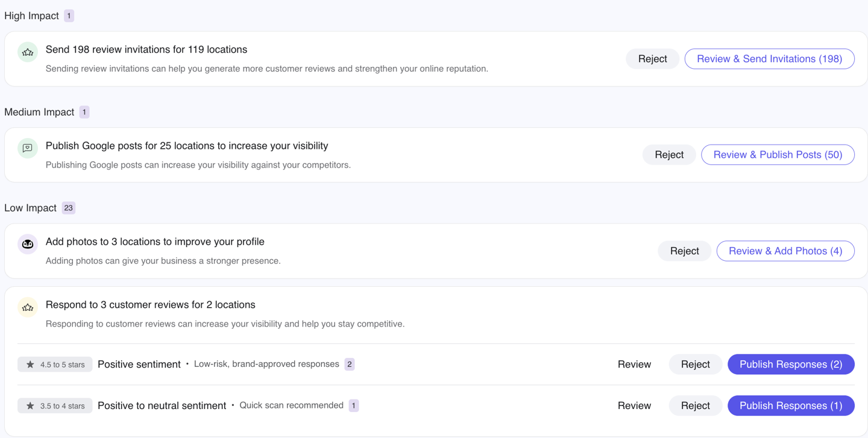Click the Positive sentiment count badge 2
This screenshot has width=868, height=438.
pos(350,364)
